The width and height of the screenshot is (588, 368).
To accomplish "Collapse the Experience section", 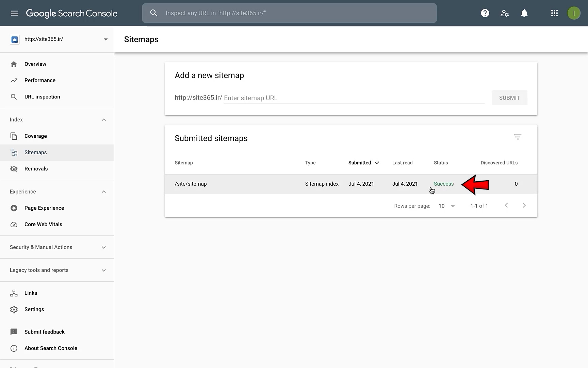I will pos(104,192).
